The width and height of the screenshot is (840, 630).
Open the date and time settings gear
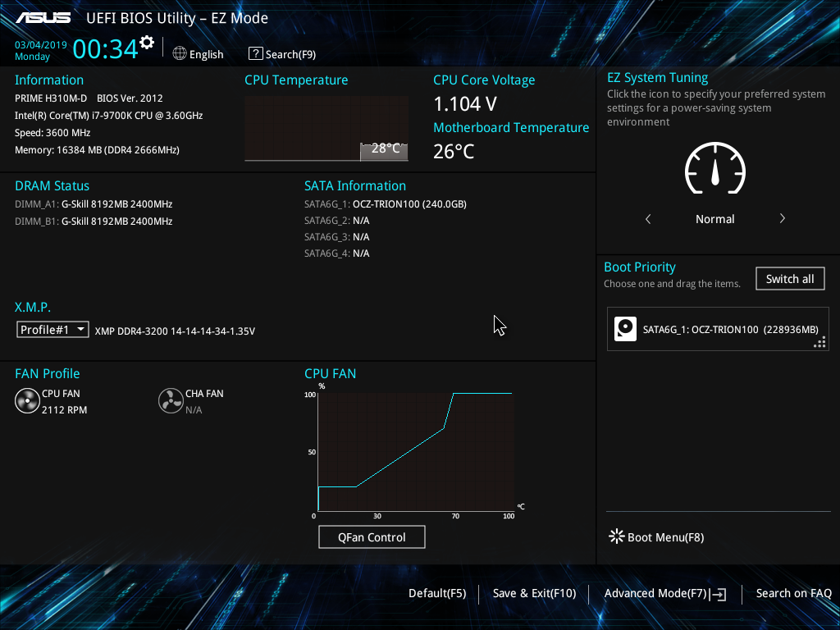coord(147,43)
